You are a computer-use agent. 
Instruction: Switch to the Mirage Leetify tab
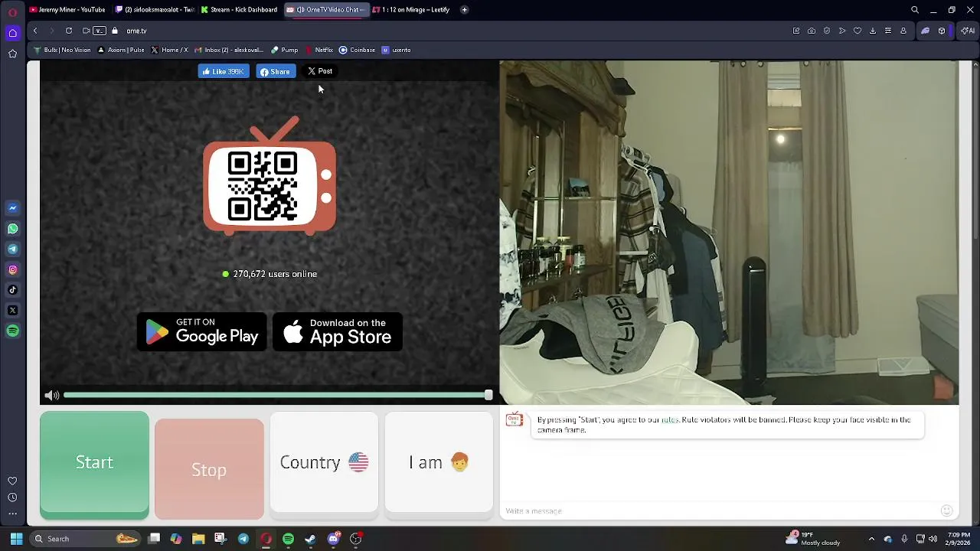pos(412,10)
